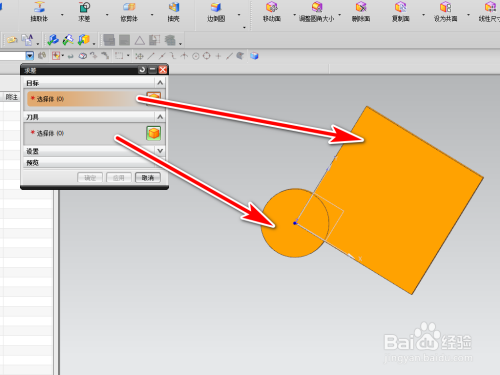Toggle the midpoint snap line icon
This screenshot has height=375, width=500.
coord(162,56)
